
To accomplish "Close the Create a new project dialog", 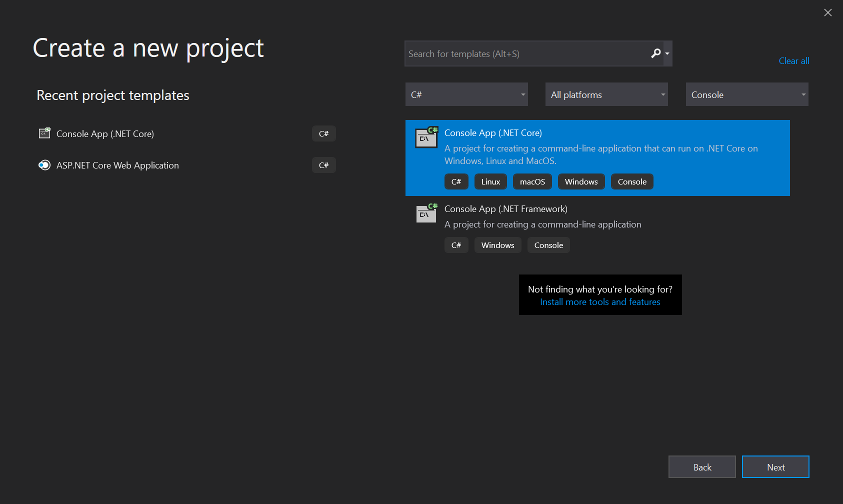I will 828,12.
